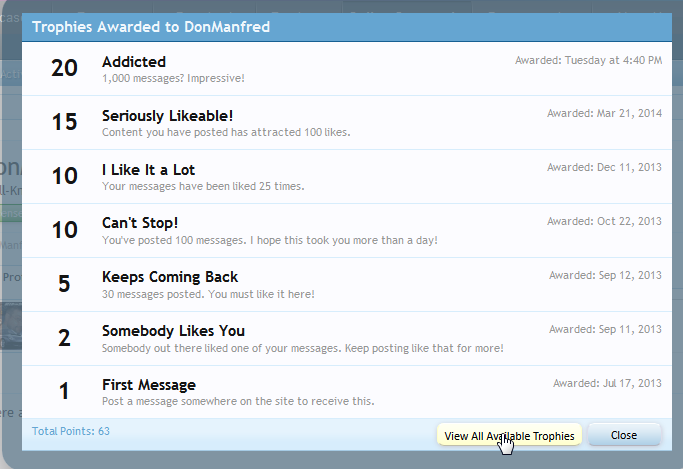Click the 20 points value for Addicted
The height and width of the screenshot is (469, 683).
point(64,68)
